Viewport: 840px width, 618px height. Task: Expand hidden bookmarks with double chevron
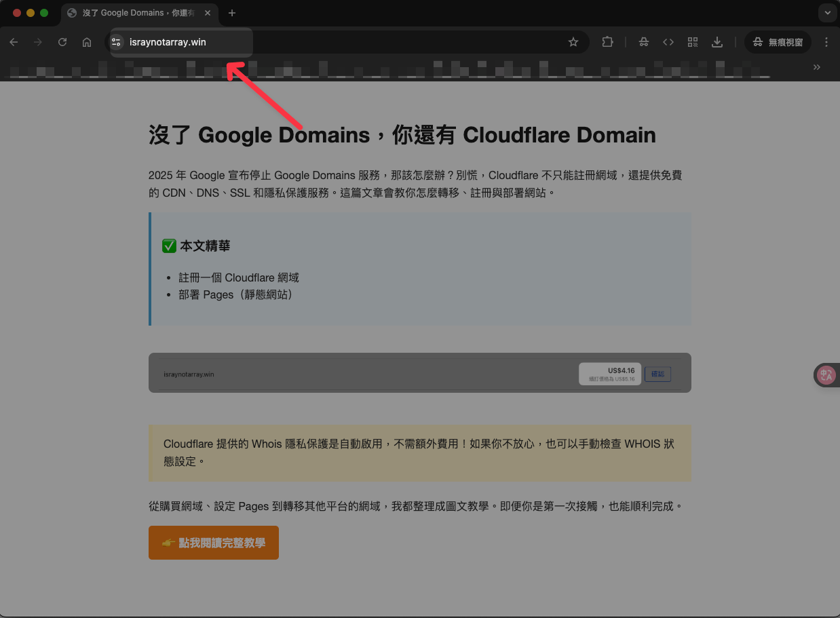click(x=816, y=67)
